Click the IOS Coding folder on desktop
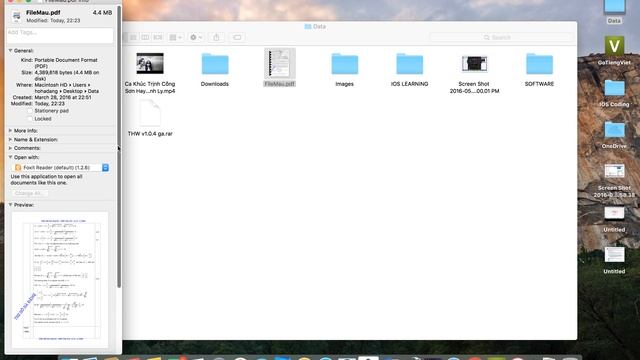Image resolution: width=640 pixels, height=360 pixels. pyautogui.click(x=614, y=88)
